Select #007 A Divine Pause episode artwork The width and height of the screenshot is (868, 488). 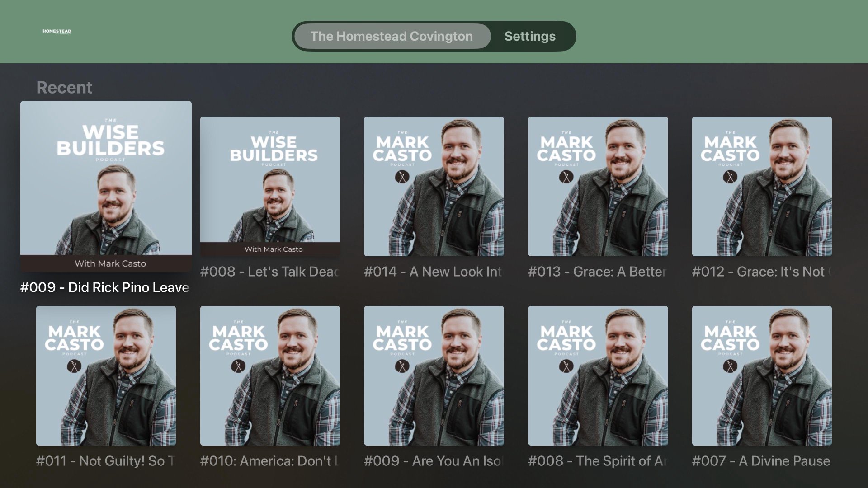(x=761, y=375)
